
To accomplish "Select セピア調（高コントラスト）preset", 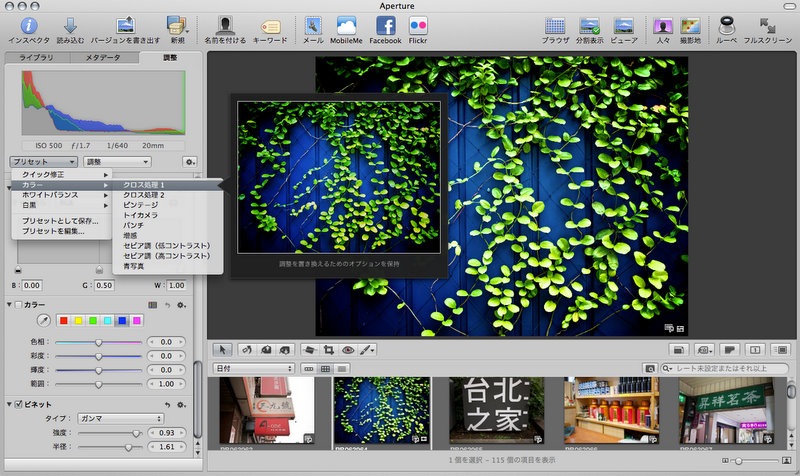I will tap(168, 256).
